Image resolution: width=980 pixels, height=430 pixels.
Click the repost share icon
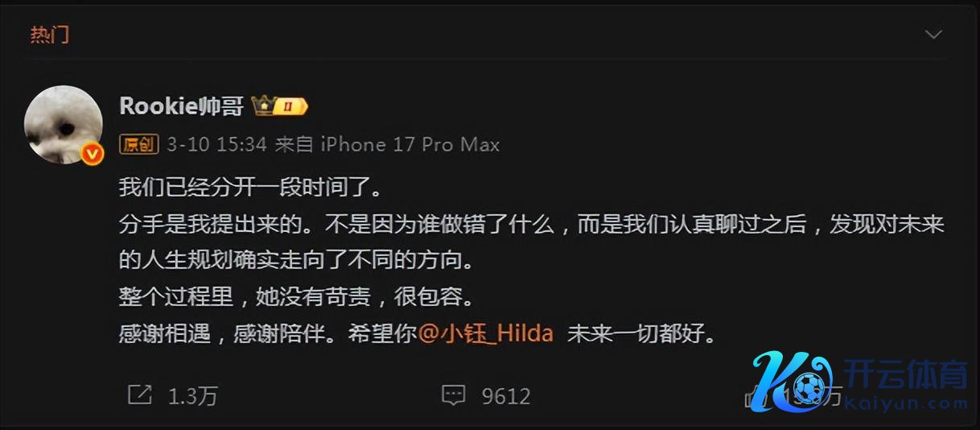140,395
